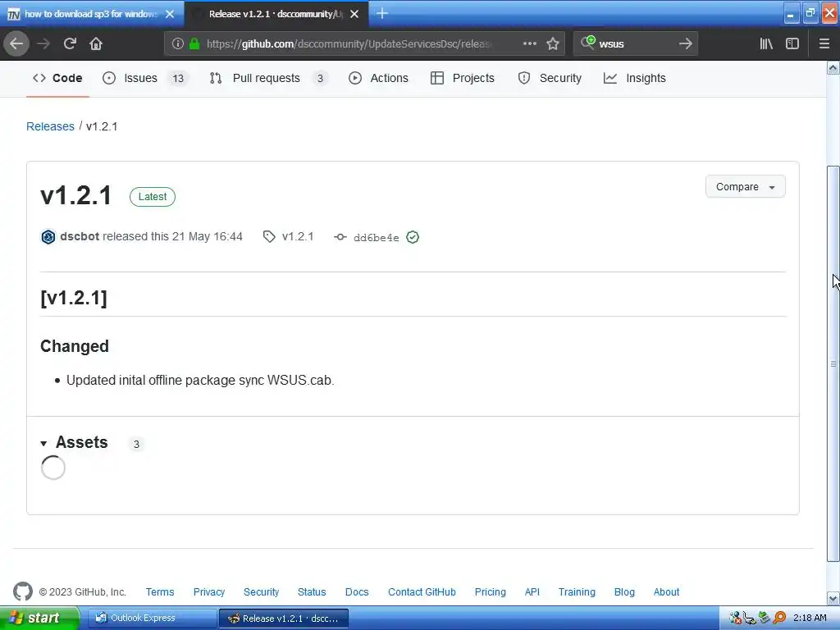Click the Release v1.2.1 taskbar button
This screenshot has height=630, width=840.
pos(285,619)
